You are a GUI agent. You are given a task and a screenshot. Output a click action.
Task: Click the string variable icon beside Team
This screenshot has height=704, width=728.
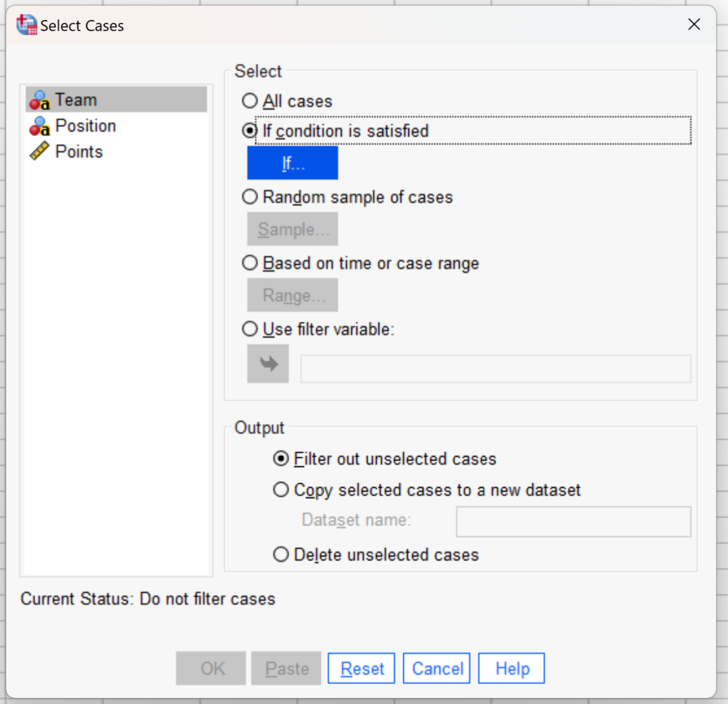click(39, 99)
